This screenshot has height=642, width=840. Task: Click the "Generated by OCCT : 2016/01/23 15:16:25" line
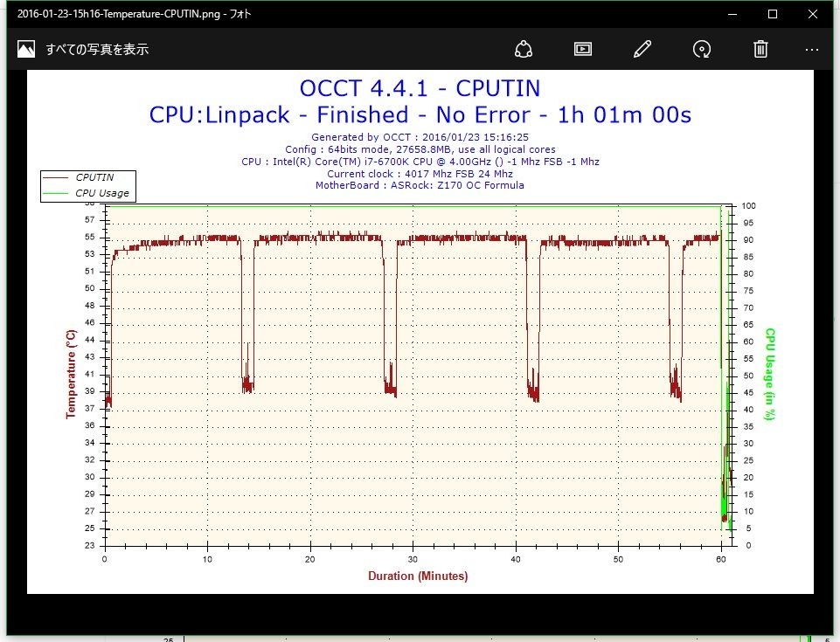(x=420, y=137)
